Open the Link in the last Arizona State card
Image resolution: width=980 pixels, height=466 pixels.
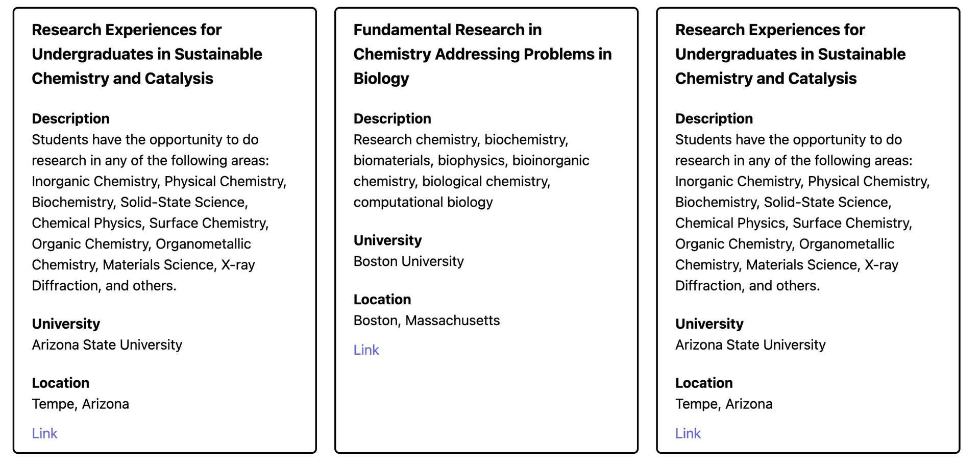688,433
